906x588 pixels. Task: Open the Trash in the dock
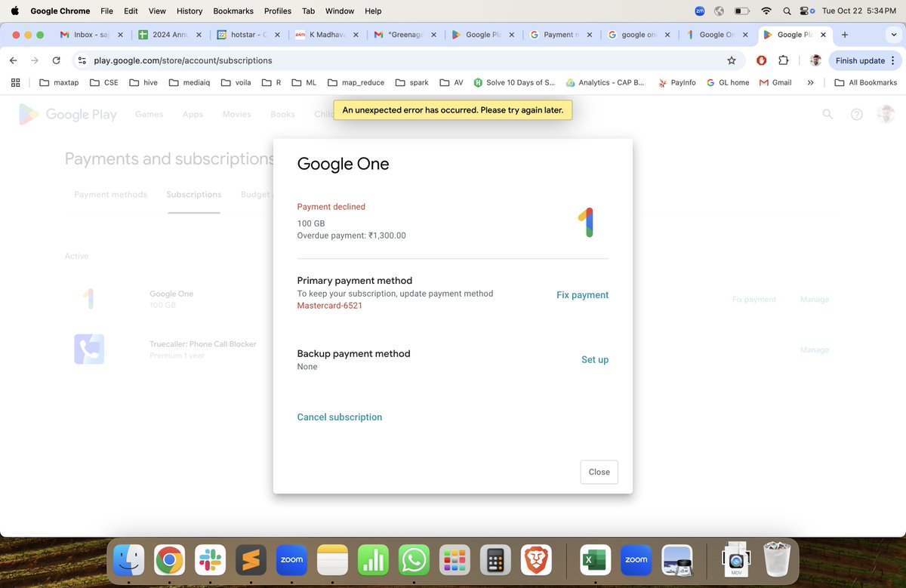click(776, 560)
